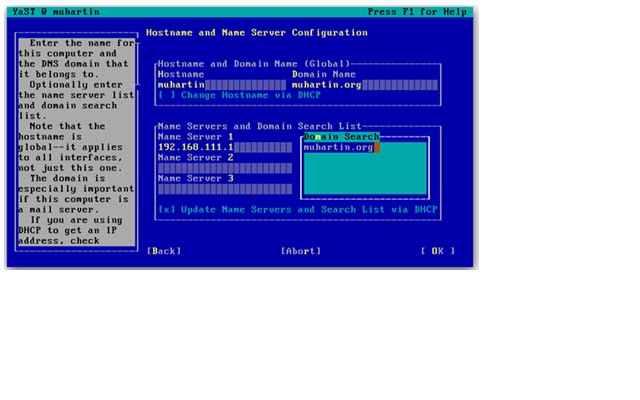Click the 'Name Server 1' label
The width and height of the screenshot is (640, 400).
(x=196, y=137)
